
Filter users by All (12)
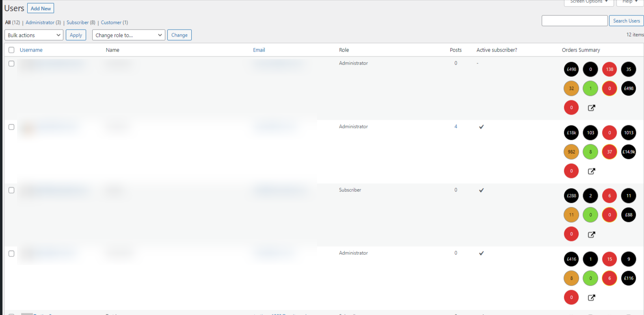click(13, 22)
